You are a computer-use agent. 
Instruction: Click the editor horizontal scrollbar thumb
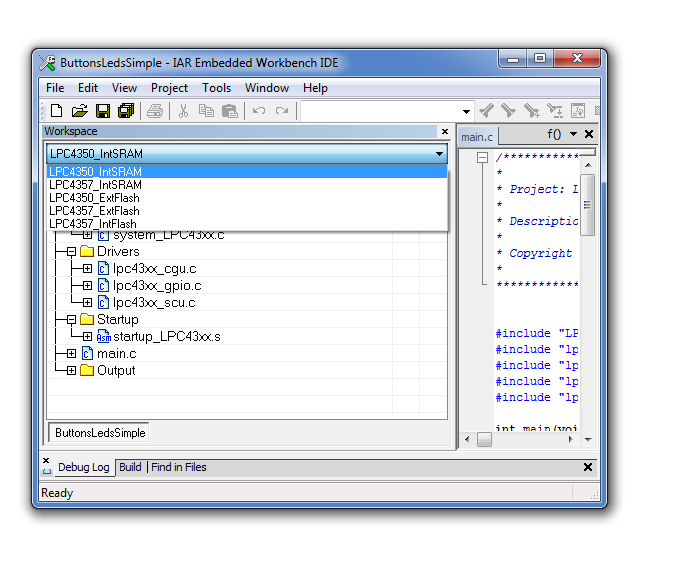[x=484, y=439]
